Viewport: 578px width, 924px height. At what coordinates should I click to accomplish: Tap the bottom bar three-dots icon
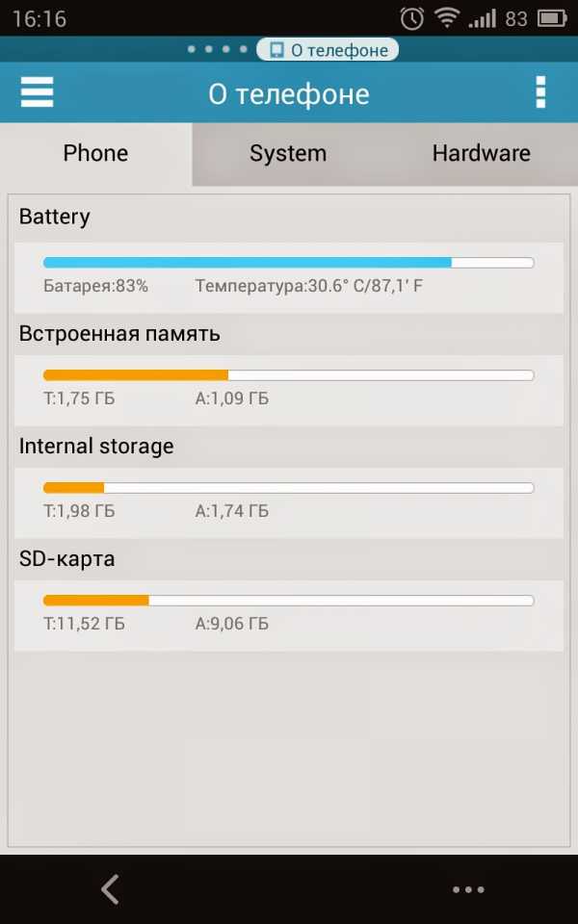point(468,889)
